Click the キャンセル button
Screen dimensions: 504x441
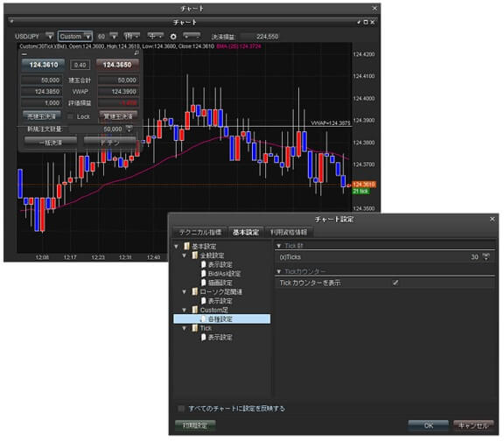473,425
